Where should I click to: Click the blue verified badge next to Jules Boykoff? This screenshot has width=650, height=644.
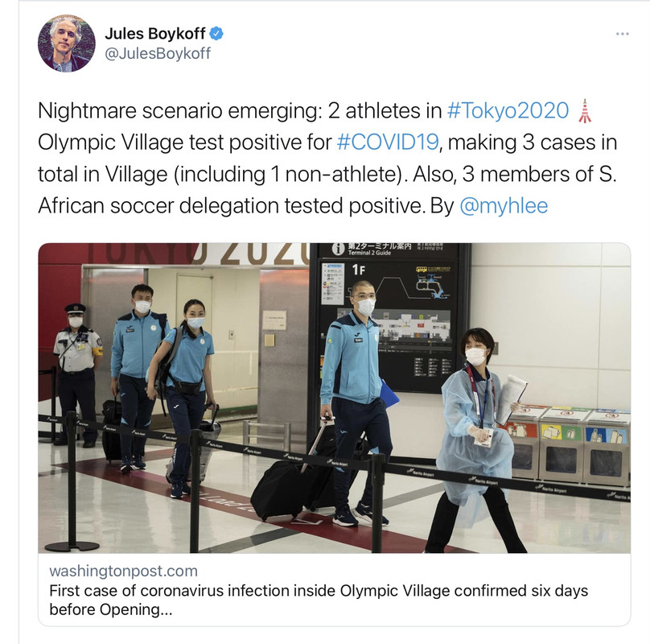click(x=216, y=34)
